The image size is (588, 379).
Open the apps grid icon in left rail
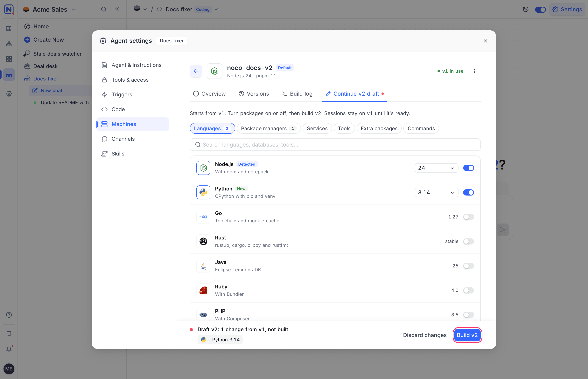tap(9, 59)
